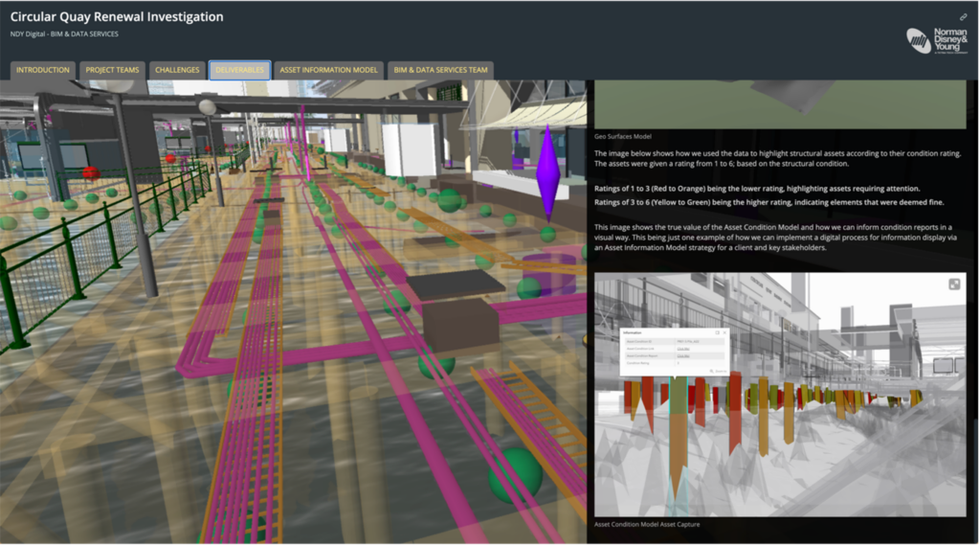Click the red sphere marker near the railing
Screen dimensions: 980x546
91,172
